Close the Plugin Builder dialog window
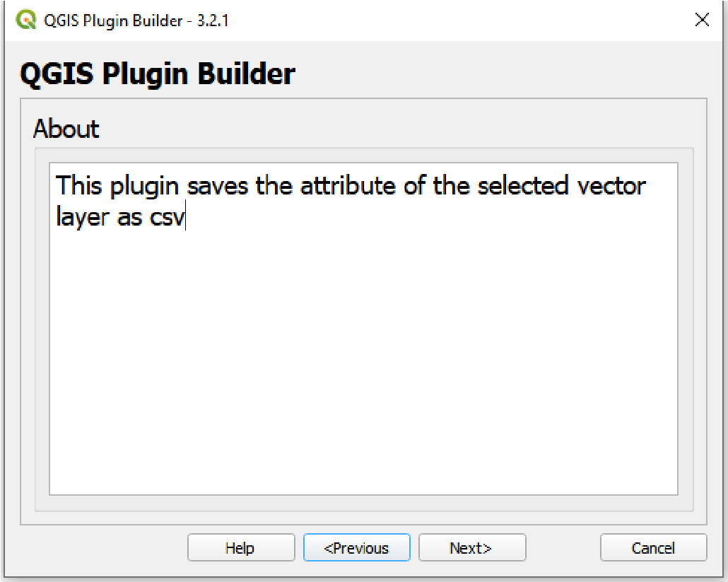This screenshot has width=728, height=582. 702,20
